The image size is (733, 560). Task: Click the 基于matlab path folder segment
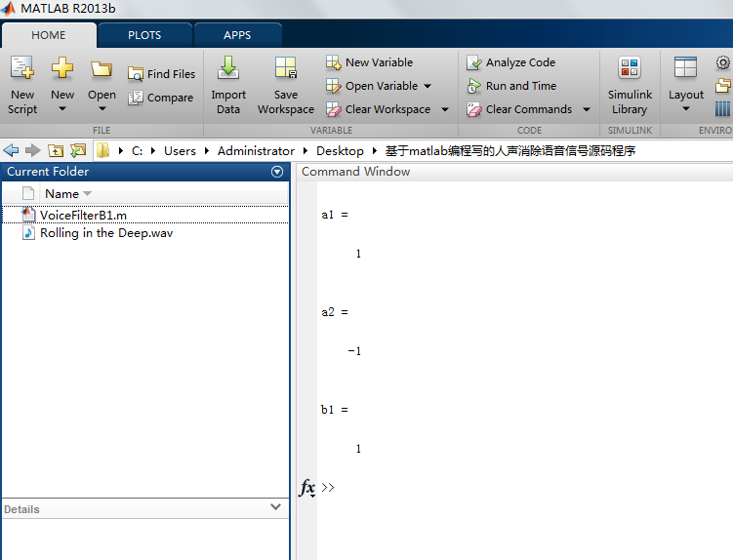(510, 150)
